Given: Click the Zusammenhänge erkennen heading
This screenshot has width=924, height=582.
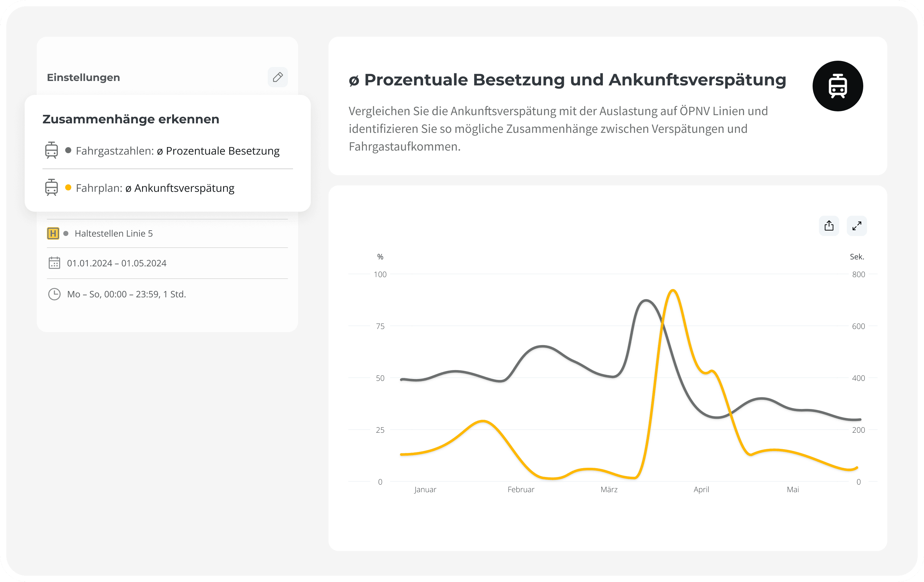Looking at the screenshot, I should tap(131, 119).
